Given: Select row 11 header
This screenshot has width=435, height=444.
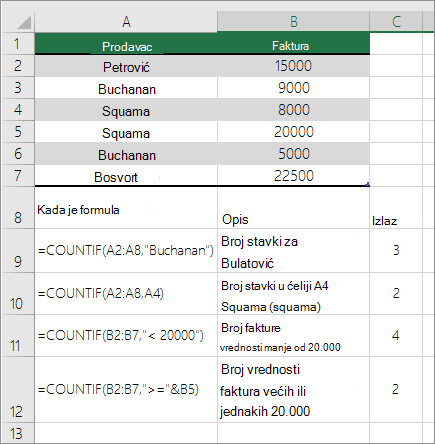Looking at the screenshot, I should 18,336.
